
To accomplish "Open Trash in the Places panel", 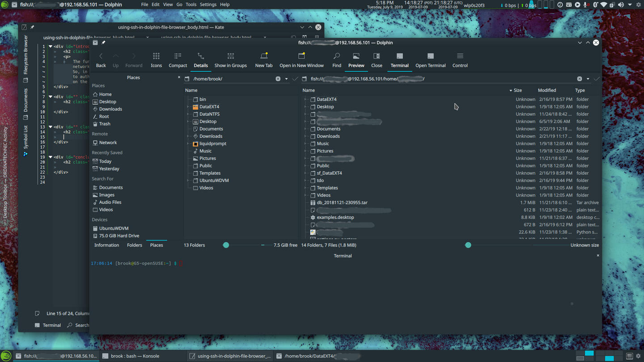I will coord(102,124).
